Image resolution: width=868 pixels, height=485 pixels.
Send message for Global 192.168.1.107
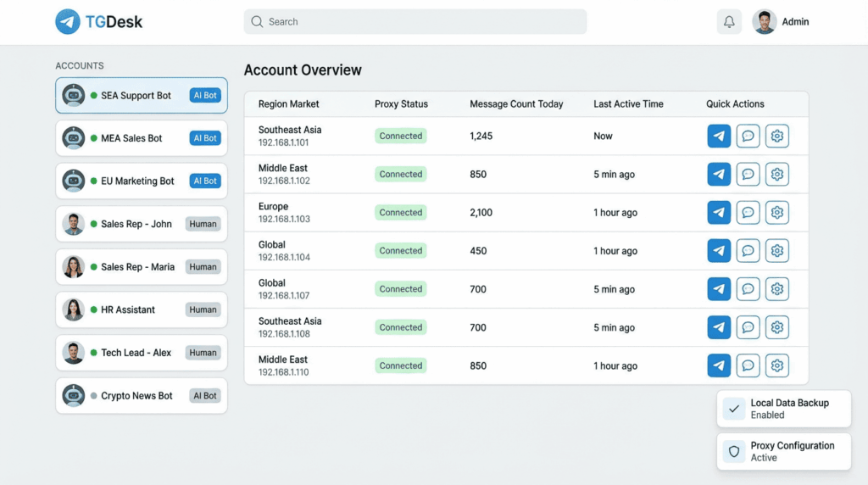[719, 289]
